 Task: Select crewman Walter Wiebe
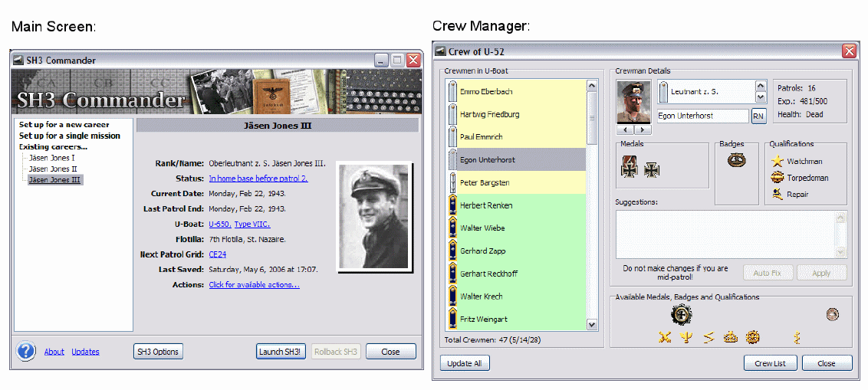click(x=516, y=228)
